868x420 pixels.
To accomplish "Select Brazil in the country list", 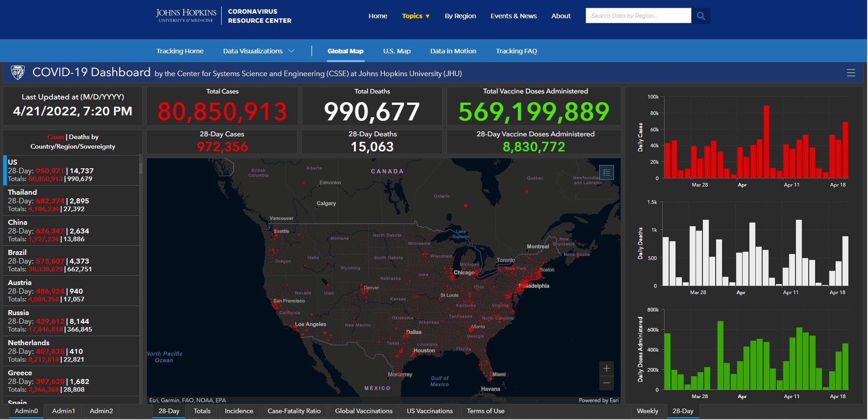I will (x=71, y=261).
